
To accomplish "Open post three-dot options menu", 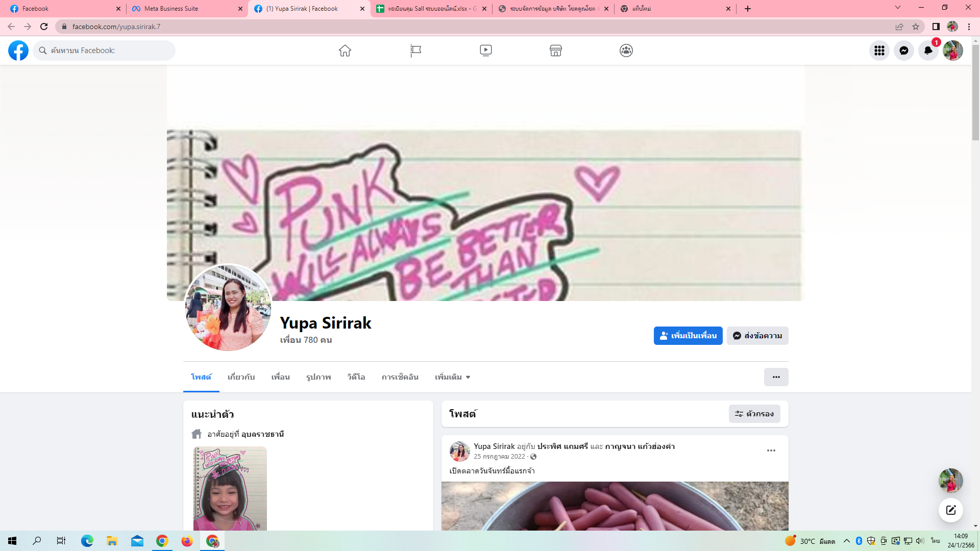I will coord(771,450).
